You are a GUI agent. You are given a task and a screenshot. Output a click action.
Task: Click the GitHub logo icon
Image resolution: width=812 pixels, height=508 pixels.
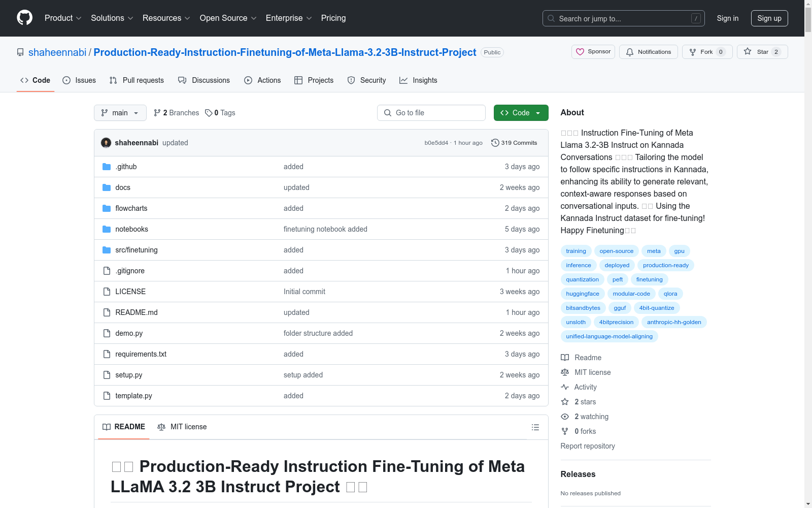click(24, 18)
